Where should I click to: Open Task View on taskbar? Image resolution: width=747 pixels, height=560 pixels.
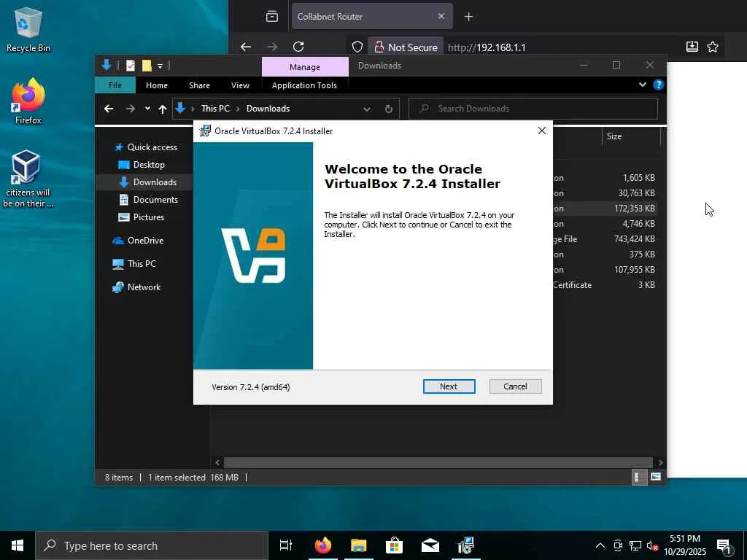[286, 545]
